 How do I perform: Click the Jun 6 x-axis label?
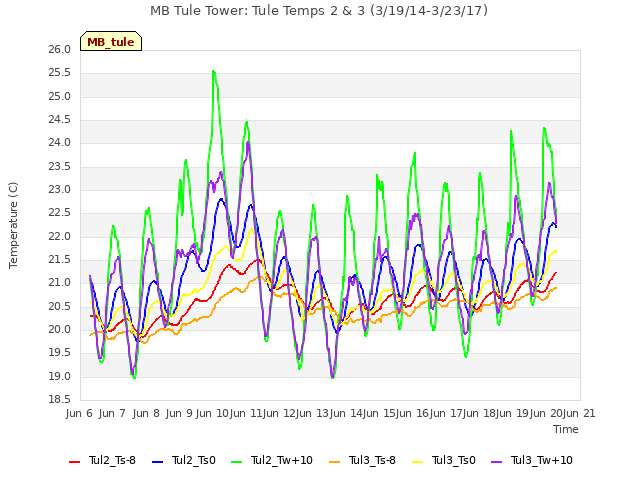coord(79,413)
